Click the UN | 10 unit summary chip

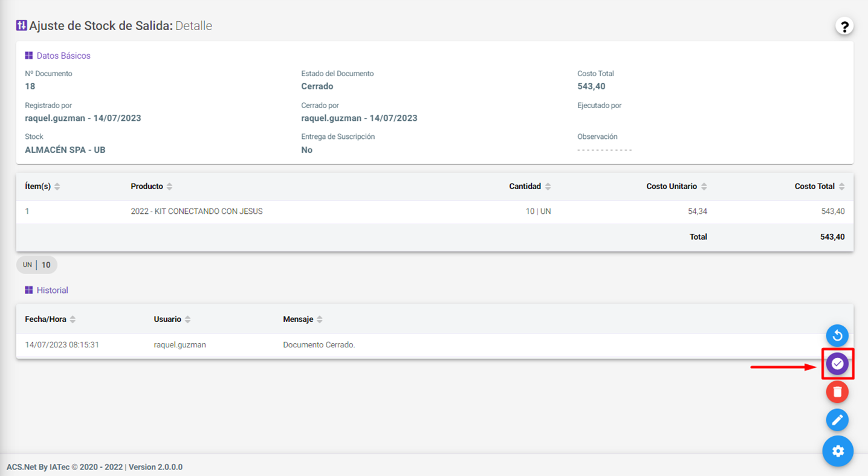tap(37, 265)
